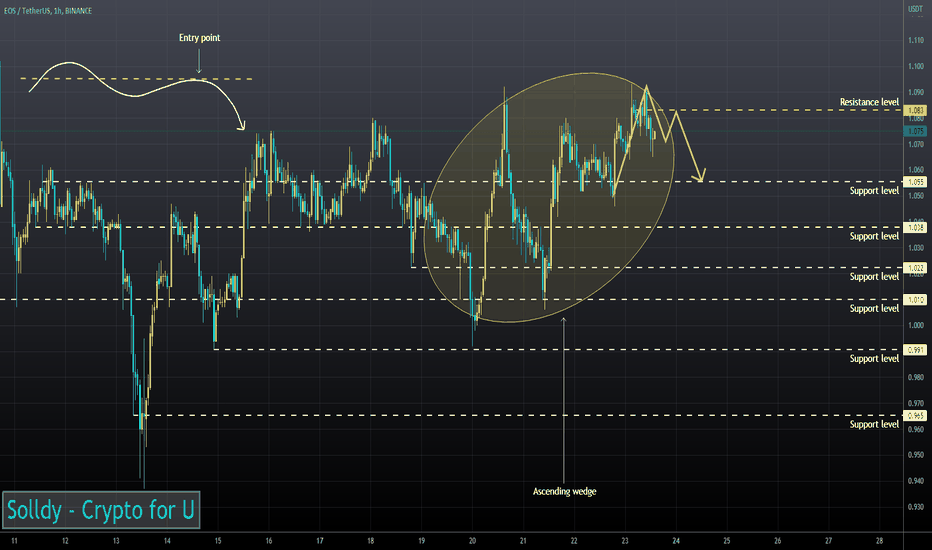This screenshot has width=932, height=550.
Task: Click the 0.991 support price tag
Action: [915, 350]
